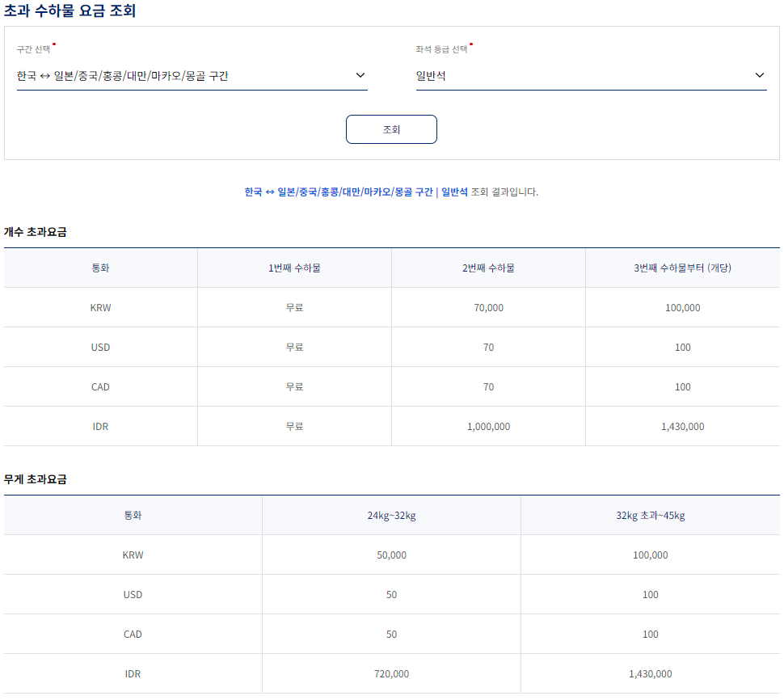Click the CAD label in the weight table
Viewport: 784px width, 700px height.
[133, 634]
